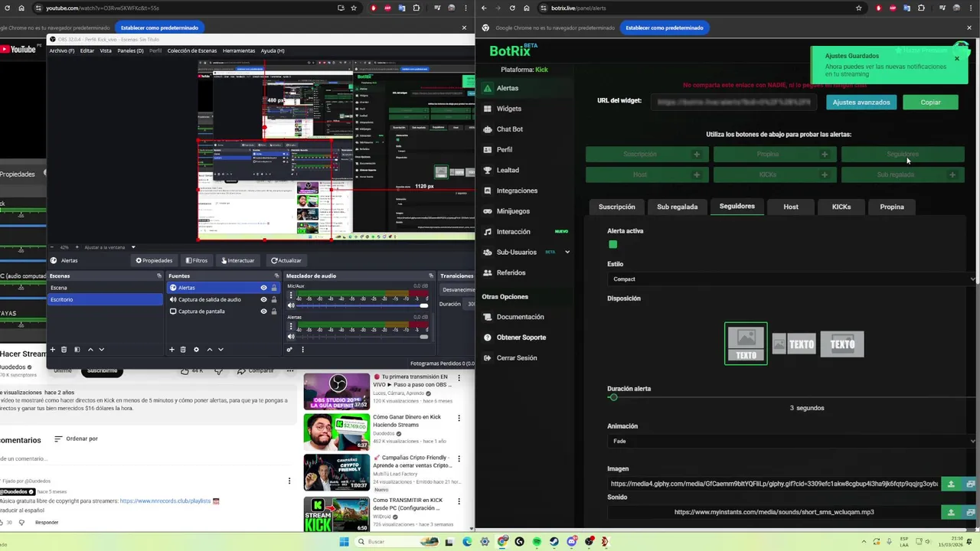This screenshot has height=551, width=980.
Task: Toggle visibility eye of Alertas source
Action: (263, 288)
